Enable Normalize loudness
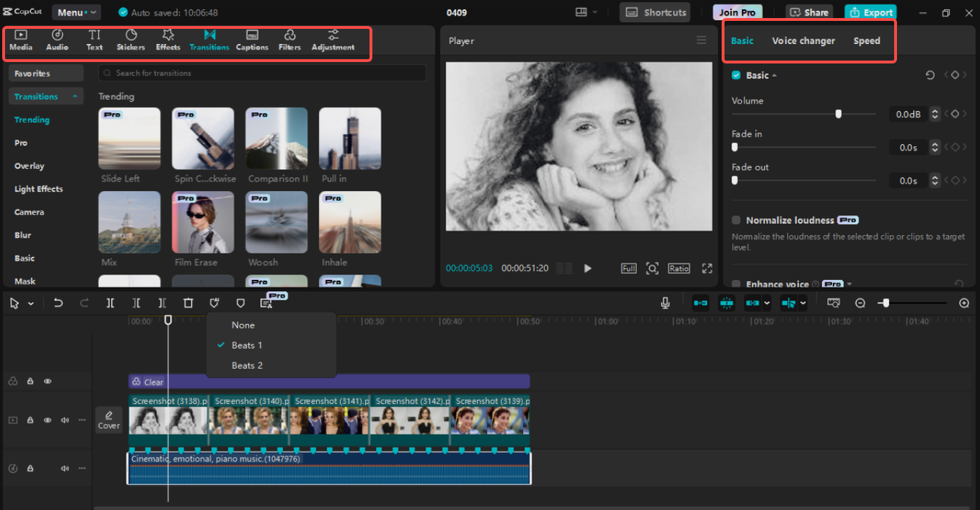This screenshot has height=510, width=980. pos(738,220)
